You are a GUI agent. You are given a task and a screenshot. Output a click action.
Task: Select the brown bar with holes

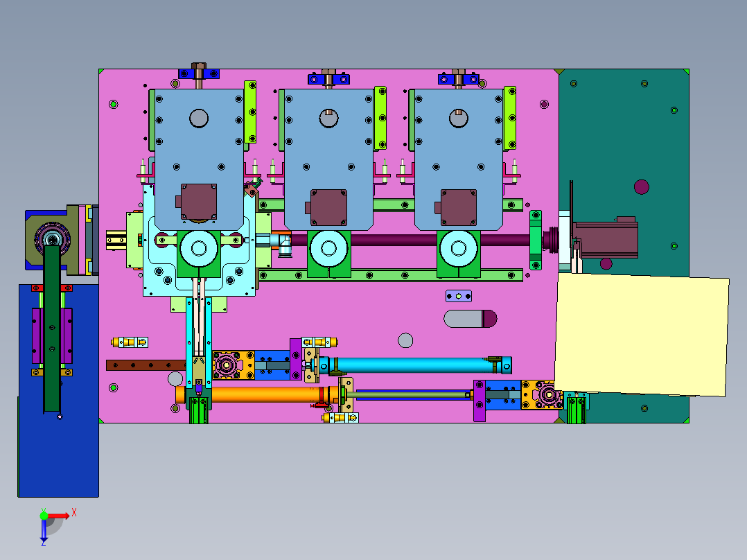[146, 365]
